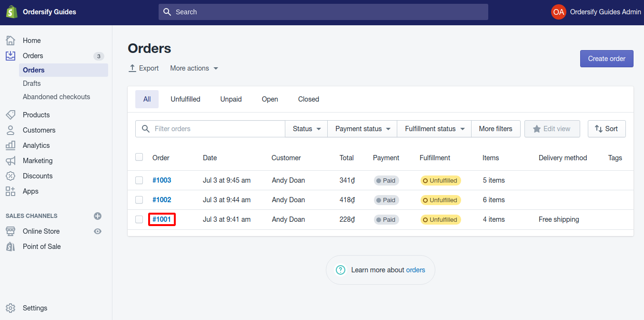The image size is (644, 320).
Task: Click the 'Free shipping' delivery method cell
Action: (559, 219)
